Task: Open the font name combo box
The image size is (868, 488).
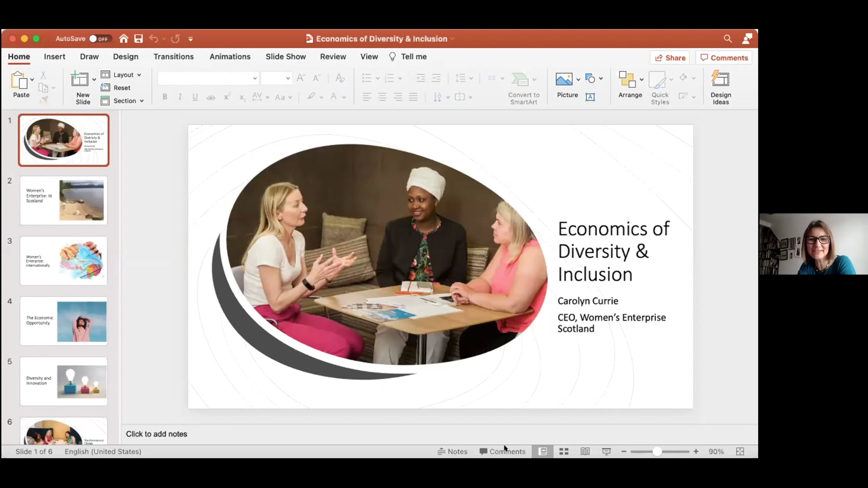Action: [x=208, y=78]
